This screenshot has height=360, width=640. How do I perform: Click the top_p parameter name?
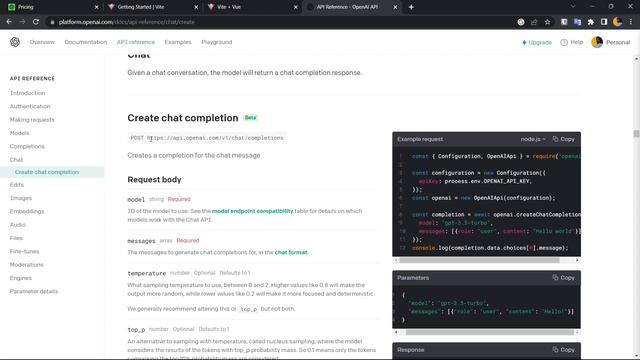(x=136, y=329)
